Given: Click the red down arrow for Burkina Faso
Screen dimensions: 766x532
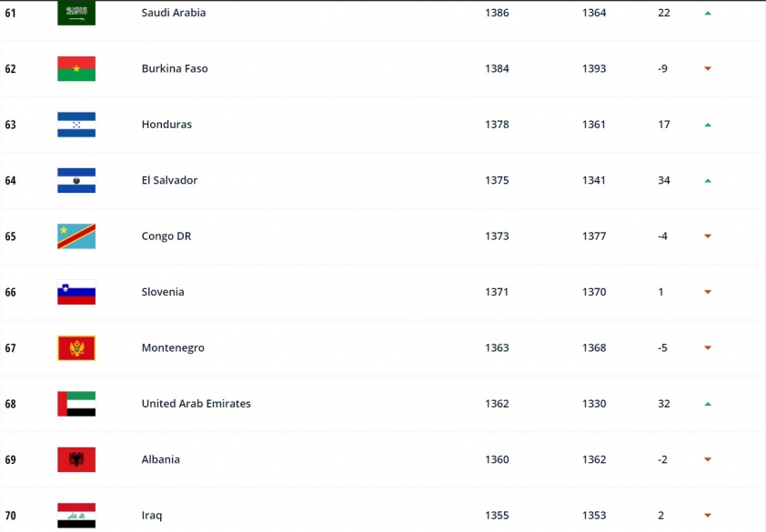Looking at the screenshot, I should tap(708, 69).
